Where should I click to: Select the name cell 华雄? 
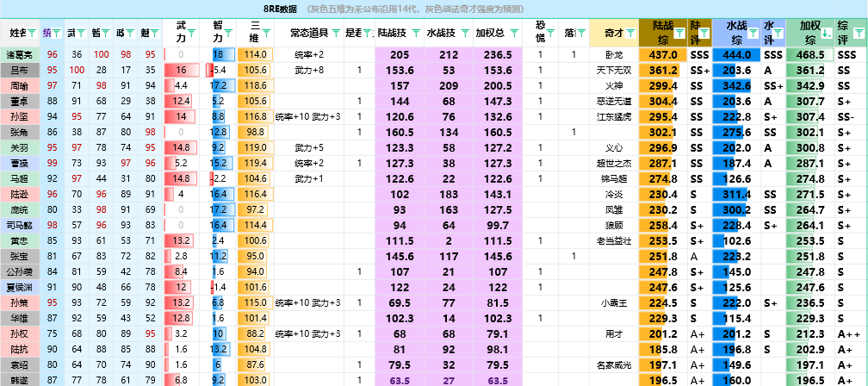pos(20,319)
